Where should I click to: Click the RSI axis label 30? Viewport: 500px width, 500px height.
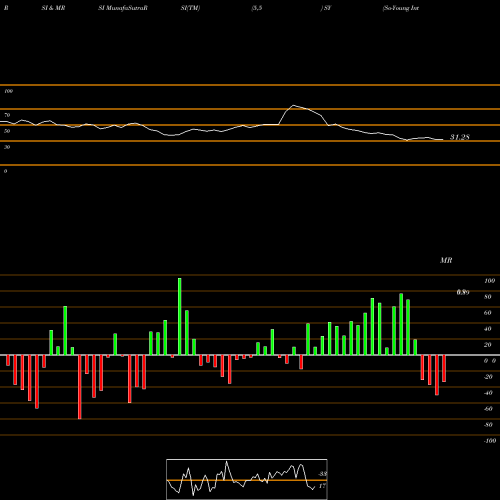point(7,147)
